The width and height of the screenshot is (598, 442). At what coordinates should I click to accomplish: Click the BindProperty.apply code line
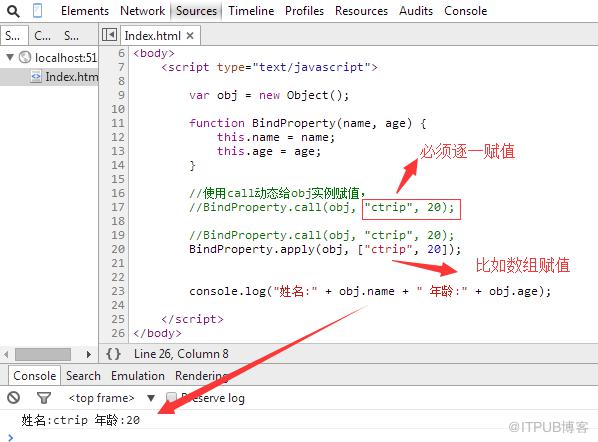325,249
